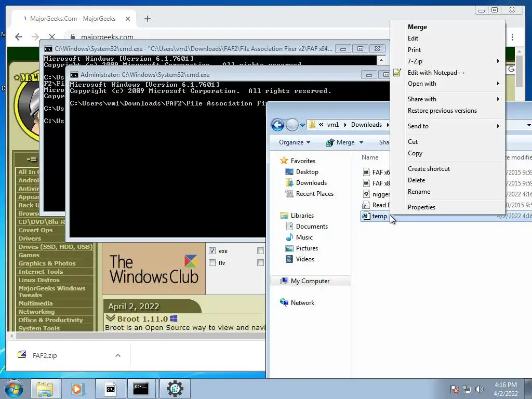Expand the Open with submenu
Image resolution: width=532 pixels, height=399 pixels.
point(447,84)
